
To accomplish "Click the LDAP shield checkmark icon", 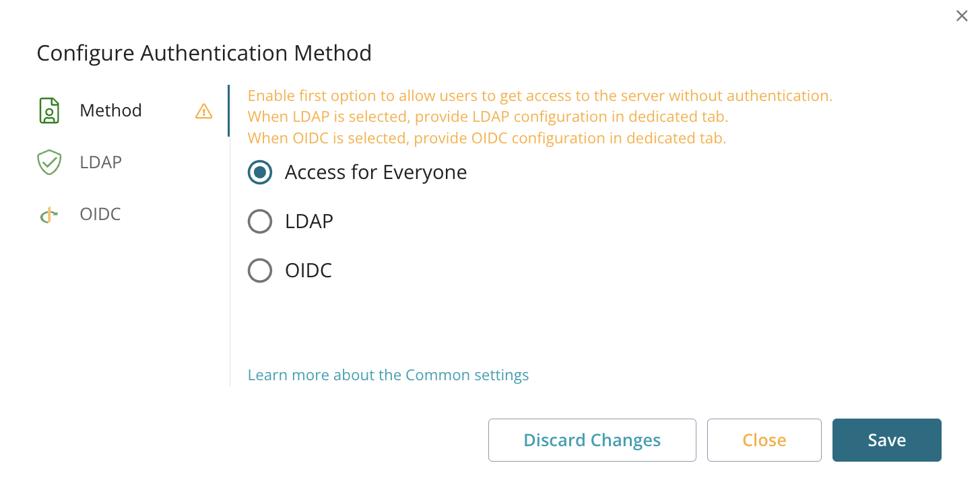I will (49, 162).
